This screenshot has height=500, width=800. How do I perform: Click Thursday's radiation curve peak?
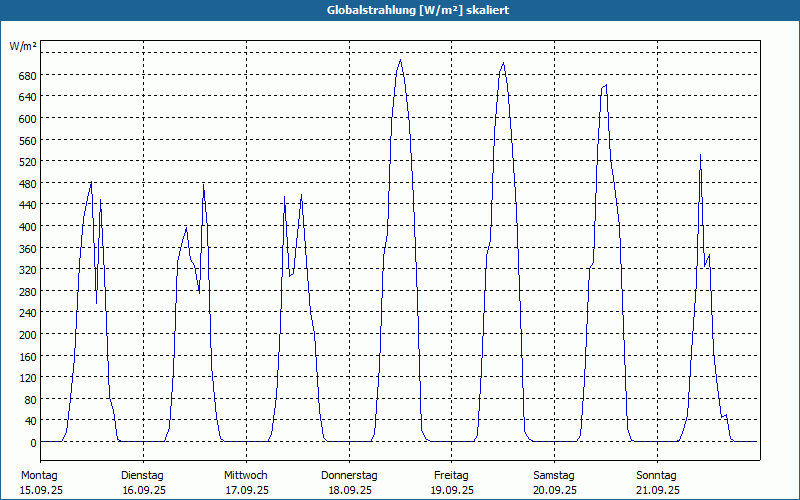click(401, 60)
